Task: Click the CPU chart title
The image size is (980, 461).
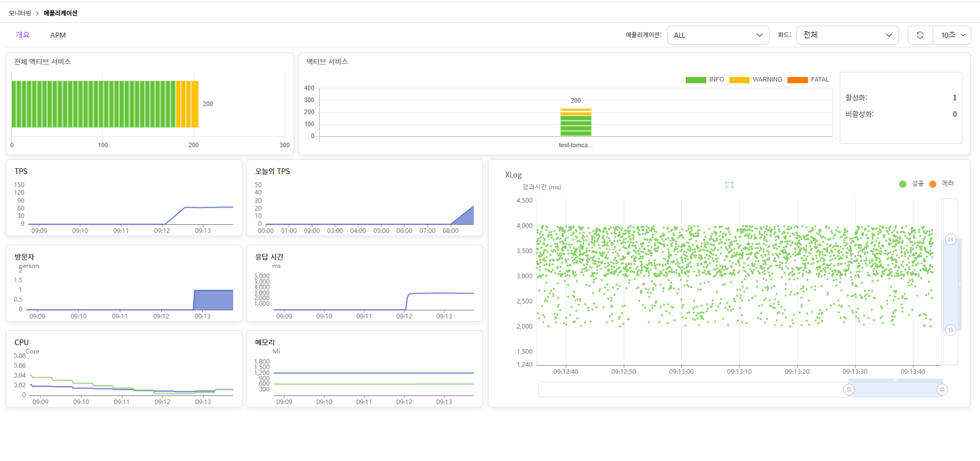Action: click(x=22, y=343)
